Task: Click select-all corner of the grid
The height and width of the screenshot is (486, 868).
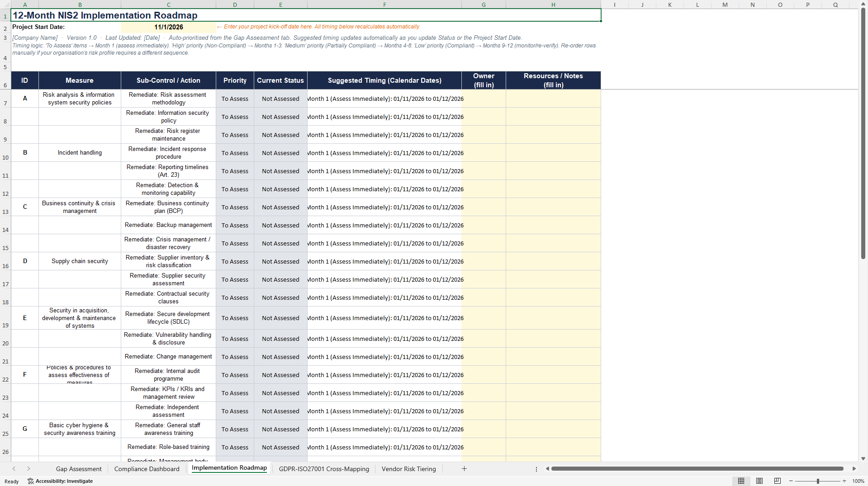Action: [x=5, y=5]
